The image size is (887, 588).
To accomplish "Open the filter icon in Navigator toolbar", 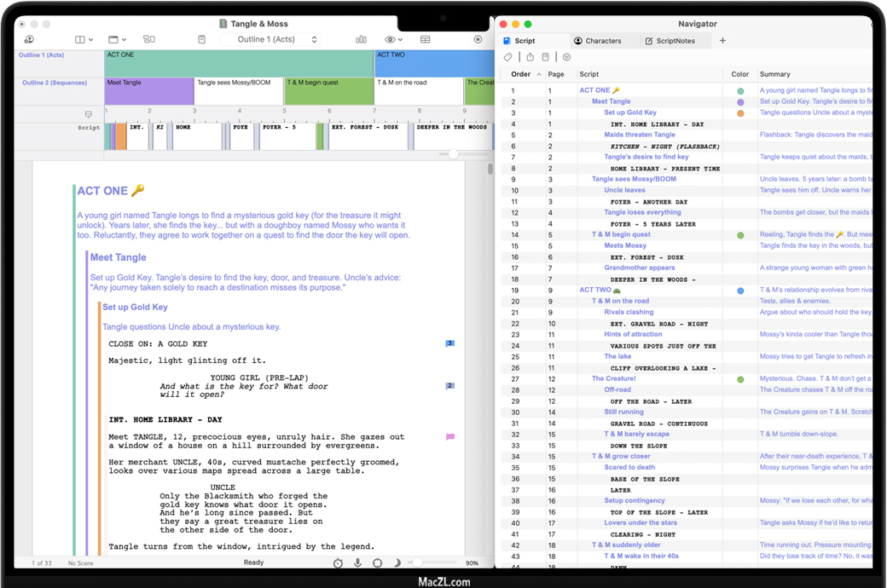I will point(566,57).
